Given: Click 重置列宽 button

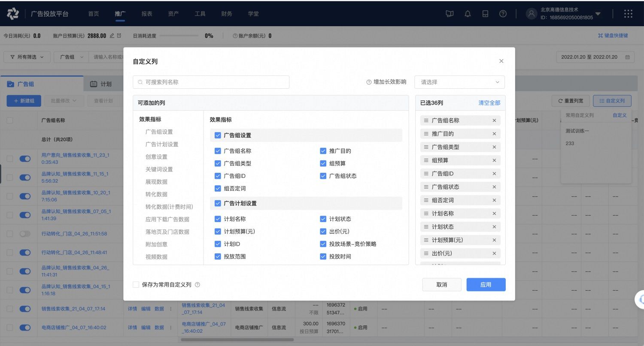Looking at the screenshot, I should tap(571, 101).
